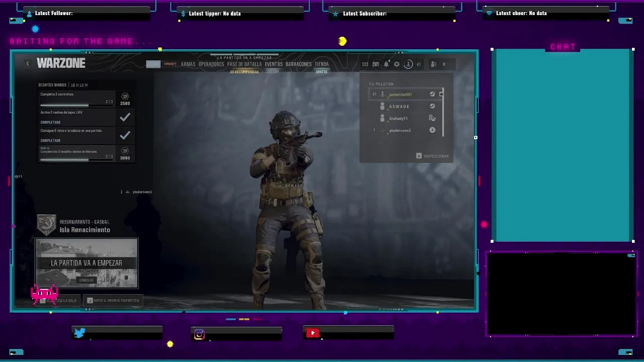Open the Chucky event tab
644x362 pixels.
tap(170, 64)
